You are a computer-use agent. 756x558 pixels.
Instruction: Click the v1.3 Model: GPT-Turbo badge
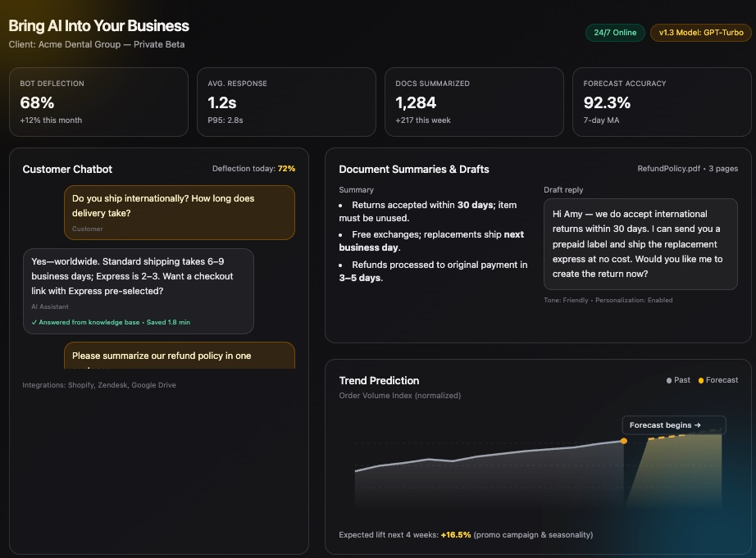click(x=701, y=33)
